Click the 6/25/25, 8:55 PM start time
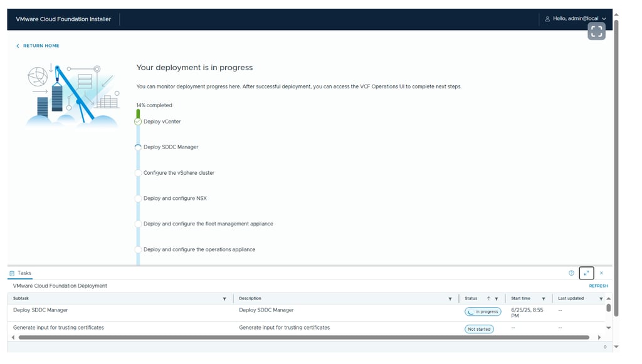642x364 pixels. [527, 313]
